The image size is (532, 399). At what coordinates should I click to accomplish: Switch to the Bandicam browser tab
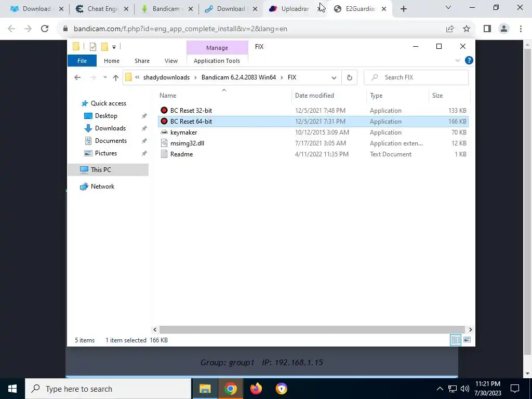[166, 9]
